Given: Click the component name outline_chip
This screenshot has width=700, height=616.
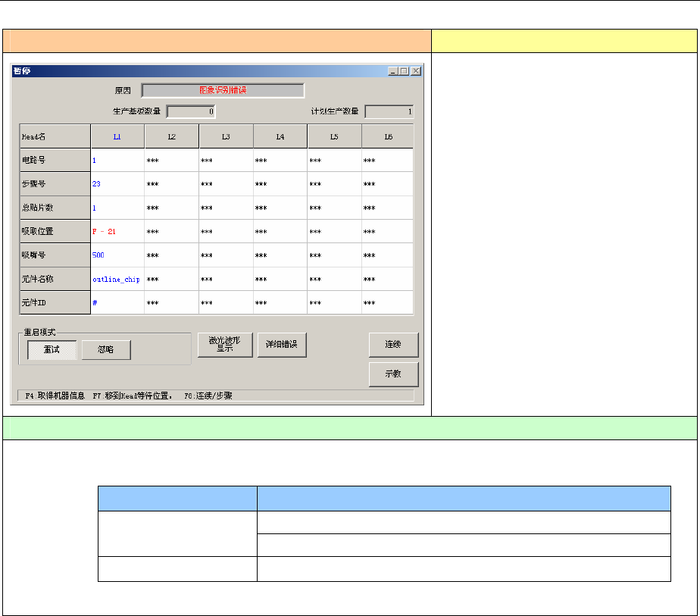Looking at the screenshot, I should pyautogui.click(x=116, y=280).
